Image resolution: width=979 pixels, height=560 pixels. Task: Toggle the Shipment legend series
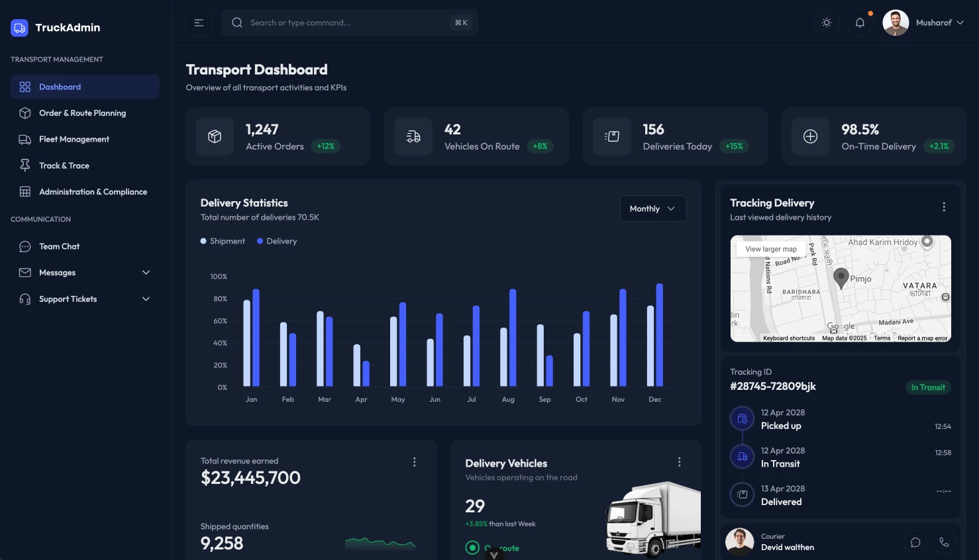223,242
